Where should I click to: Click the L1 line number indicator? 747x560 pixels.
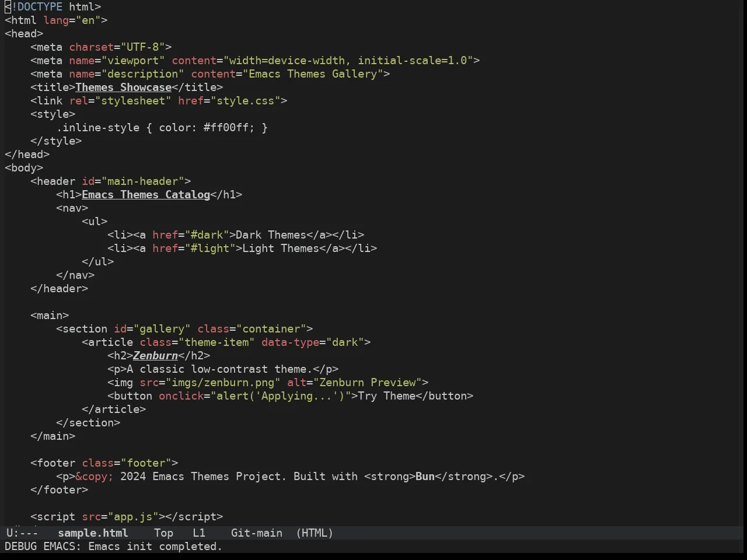coord(199,533)
